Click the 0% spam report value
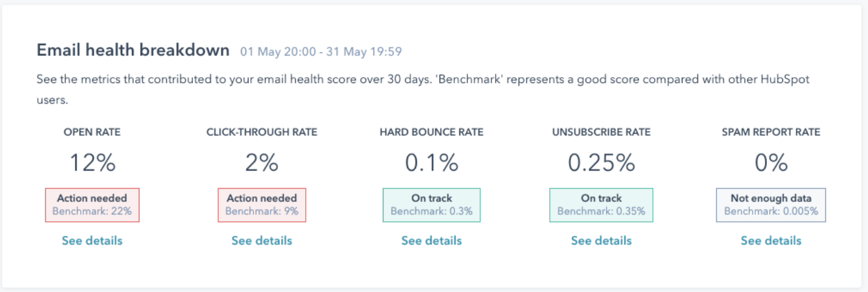Image resolution: width=868 pixels, height=292 pixels. point(771,163)
